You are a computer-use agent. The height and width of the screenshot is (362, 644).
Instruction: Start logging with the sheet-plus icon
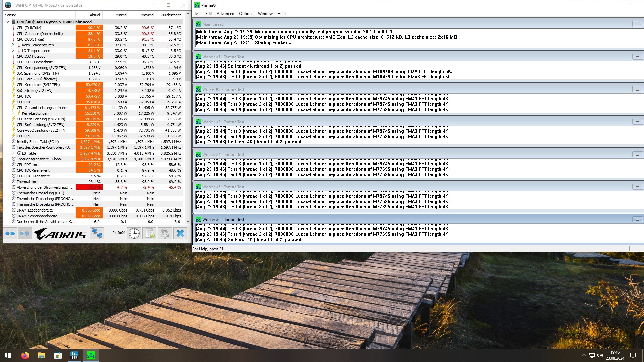pyautogui.click(x=149, y=233)
